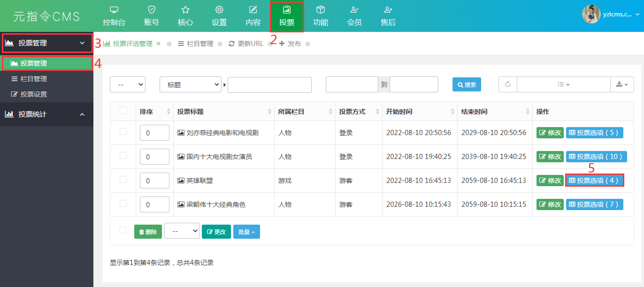This screenshot has height=287, width=644.
Task: Click the 更改 change button
Action: (216, 232)
